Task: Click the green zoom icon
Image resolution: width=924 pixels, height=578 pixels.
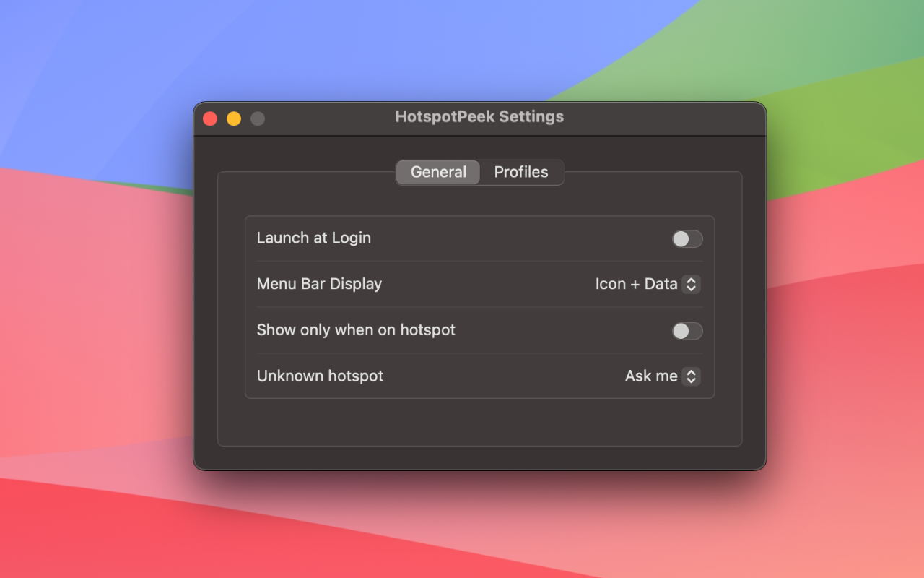Action: tap(258, 118)
